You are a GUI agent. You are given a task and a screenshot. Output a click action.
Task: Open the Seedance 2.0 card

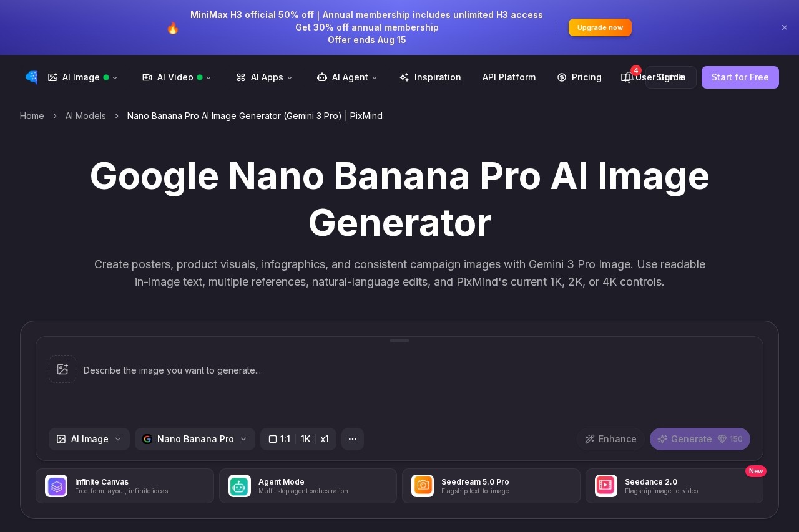click(674, 486)
